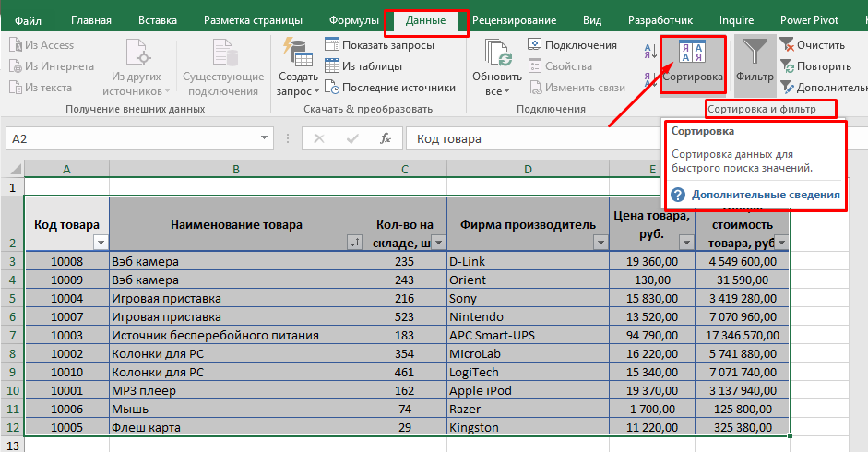Click cell Источник бесперебойного питания
This screenshot has width=868, height=452.
tap(236, 335)
